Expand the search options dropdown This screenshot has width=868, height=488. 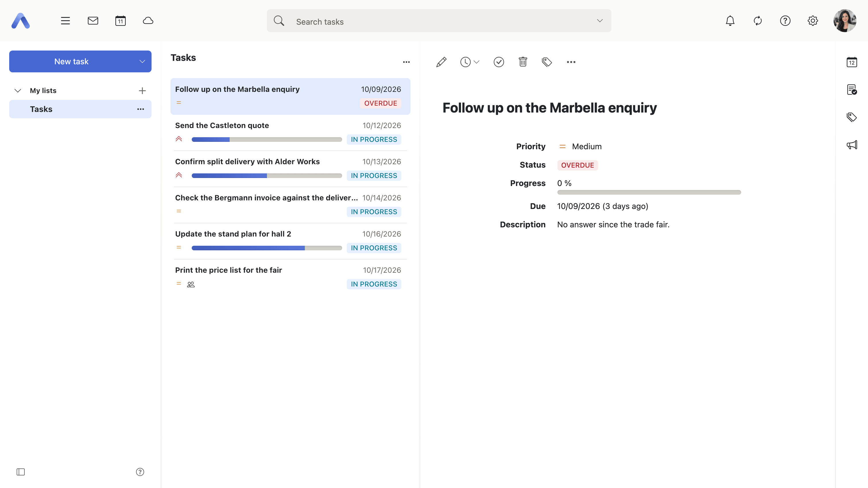pos(600,21)
